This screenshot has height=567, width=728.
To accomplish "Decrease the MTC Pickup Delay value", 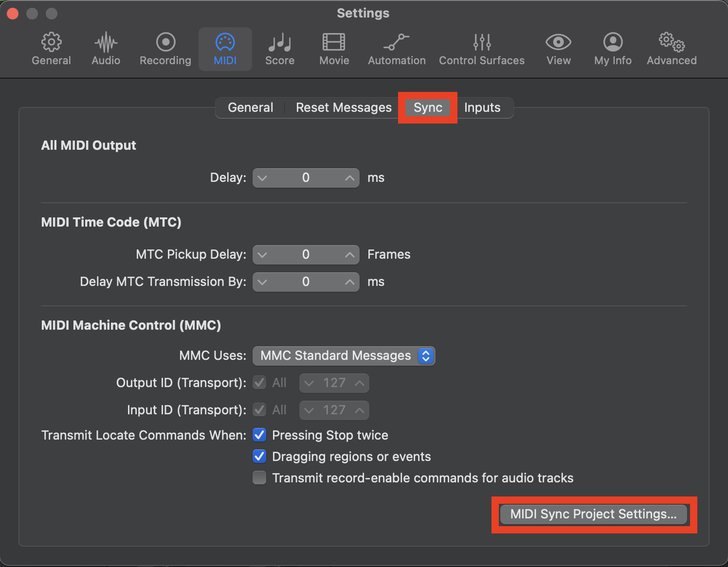I will [x=262, y=255].
